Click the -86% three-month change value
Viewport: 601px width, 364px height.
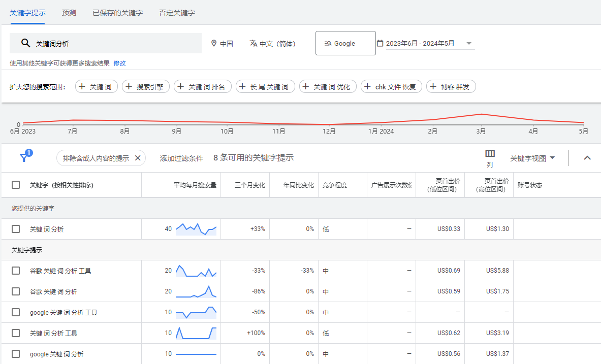pos(259,291)
